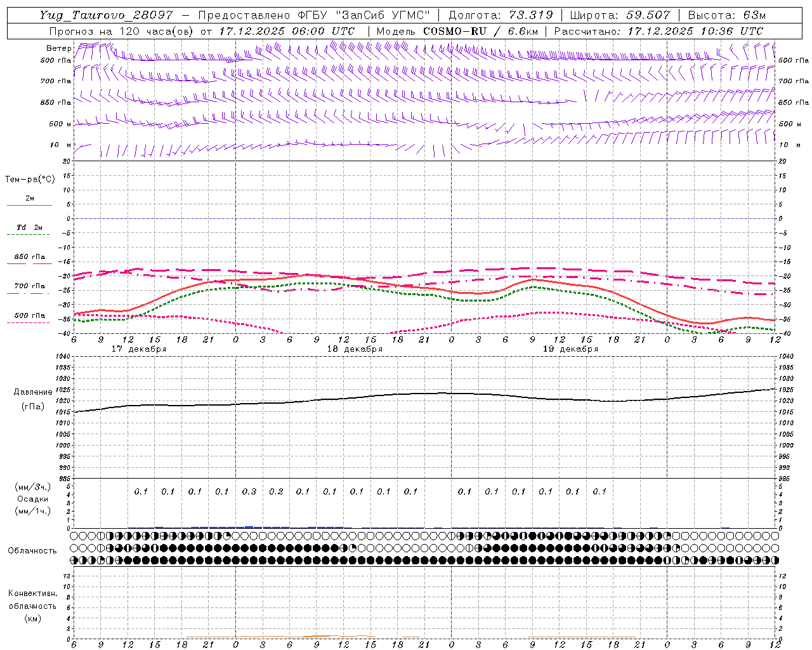The image size is (812, 650).
Task: Click the 18 декабря date label
Action: coord(355,349)
